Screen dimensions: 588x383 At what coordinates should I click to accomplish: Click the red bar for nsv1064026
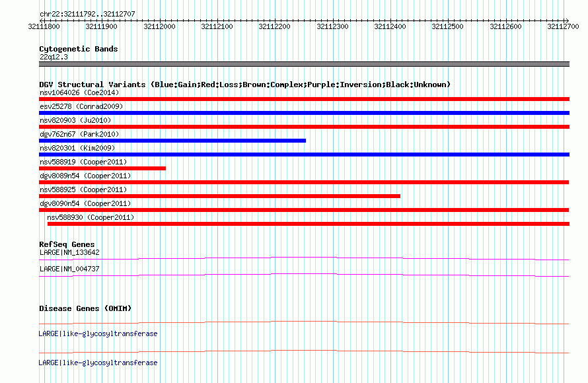coord(304,99)
